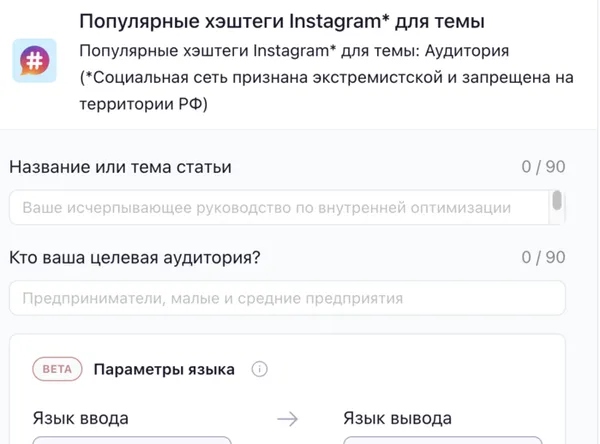This screenshot has height=444, width=600.
Task: Focus the target audience input field
Action: [x=287, y=298]
